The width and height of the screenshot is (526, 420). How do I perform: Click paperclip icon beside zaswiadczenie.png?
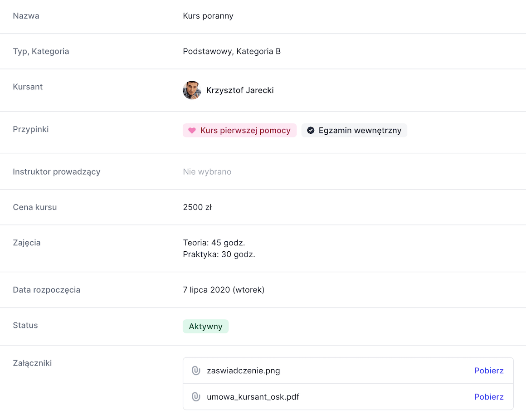[x=196, y=371]
